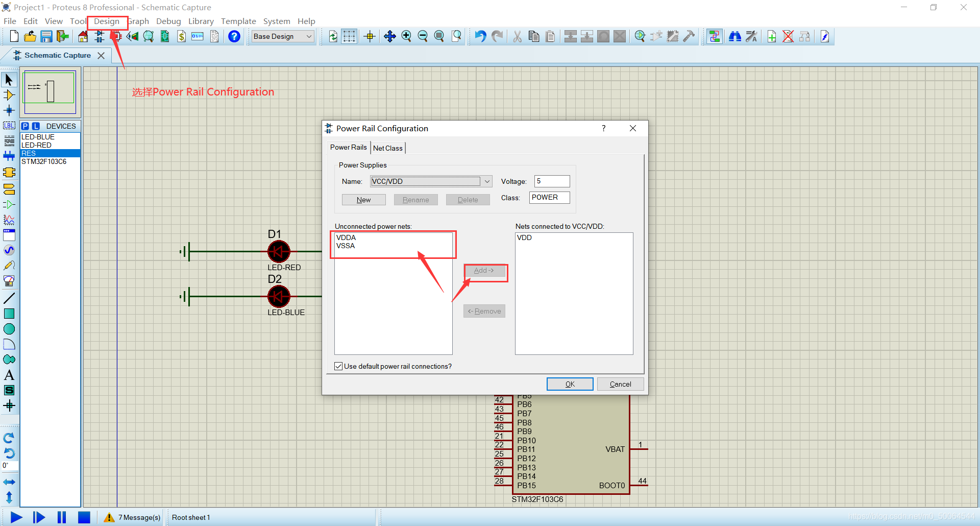980x526 pixels.
Task: Select the Junction Dot tool
Action: click(9, 110)
